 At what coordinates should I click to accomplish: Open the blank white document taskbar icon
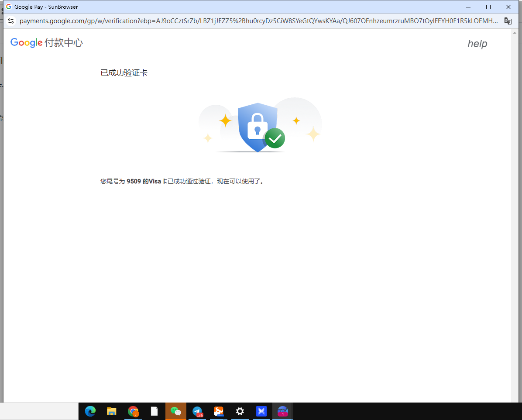(154, 411)
